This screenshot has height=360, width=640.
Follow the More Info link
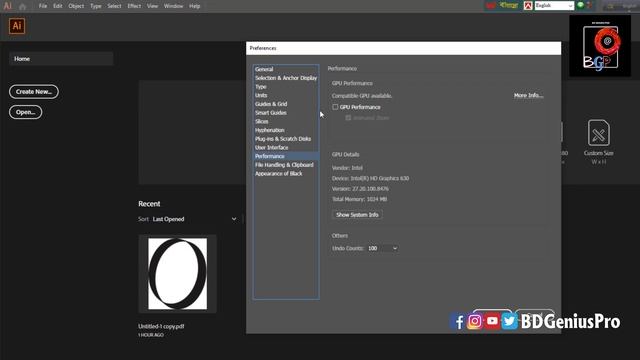click(529, 96)
